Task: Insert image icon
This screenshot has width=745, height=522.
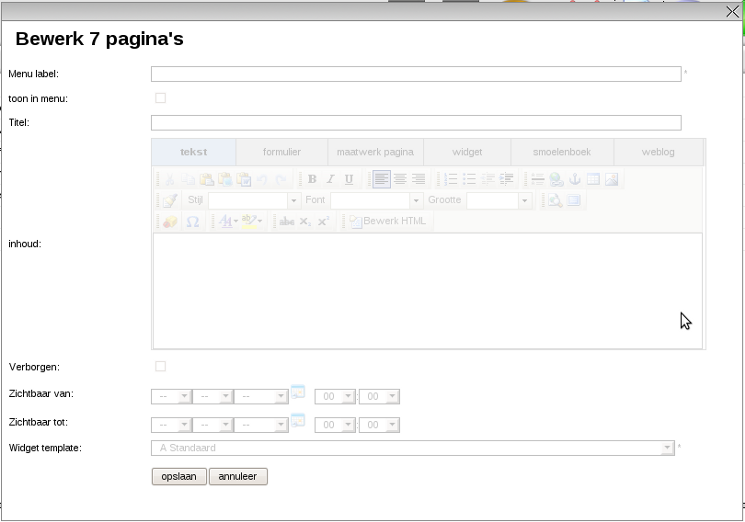Action: point(611,179)
